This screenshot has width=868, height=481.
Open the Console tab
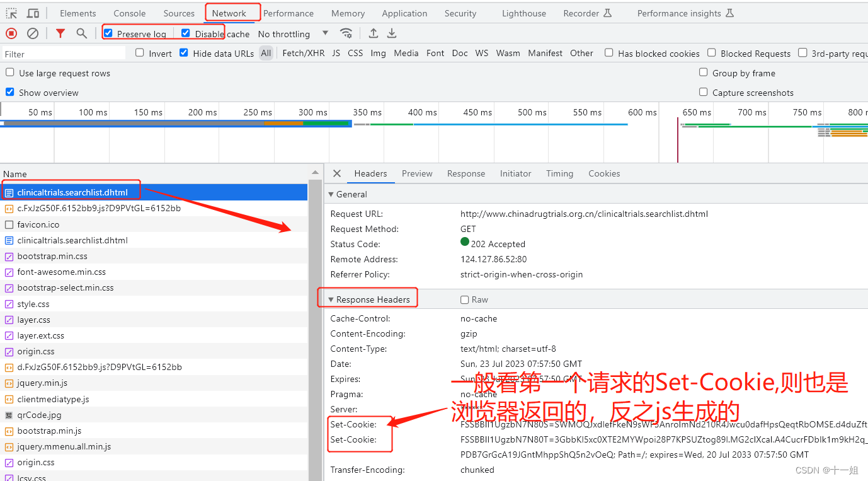coord(129,13)
